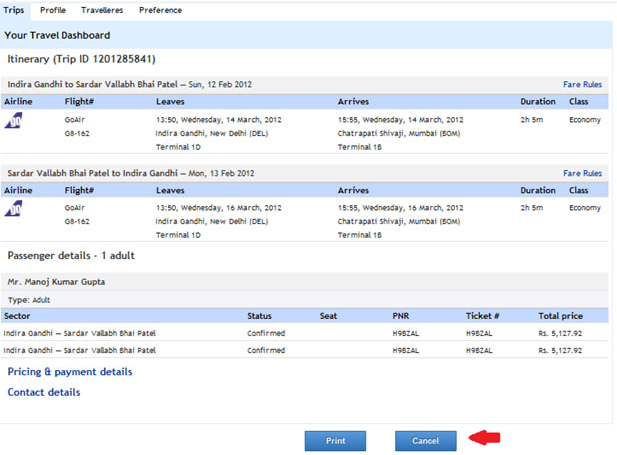Image resolution: width=617 pixels, height=455 pixels.
Task: Select passenger Mr. Manoj Kumar Gupta
Action: tap(56, 282)
